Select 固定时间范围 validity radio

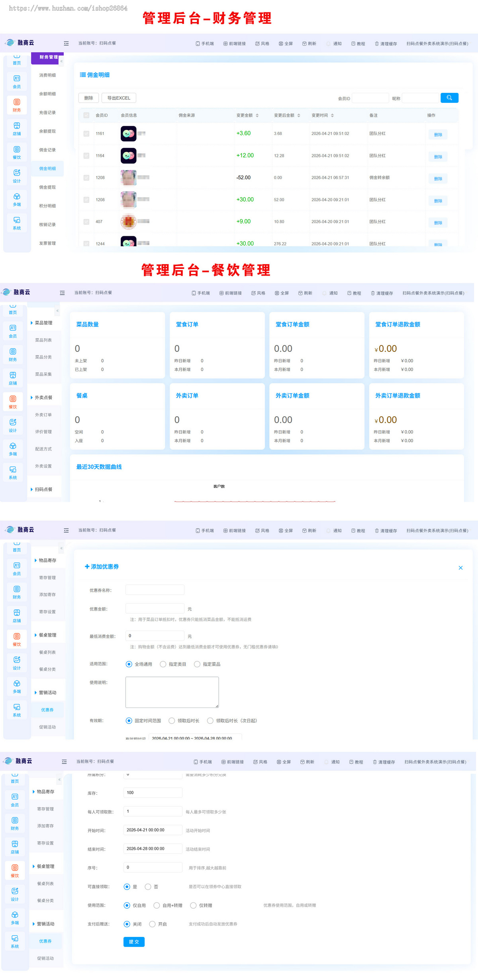pyautogui.click(x=129, y=721)
